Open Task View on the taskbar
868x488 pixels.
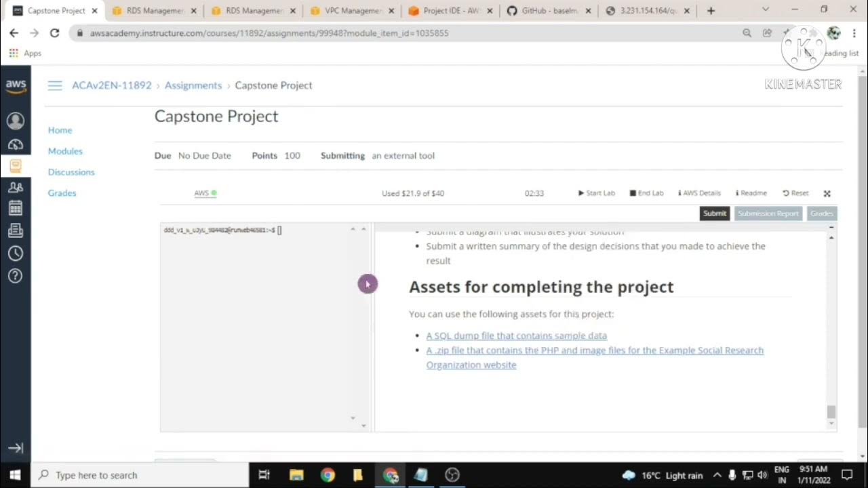[x=264, y=475]
